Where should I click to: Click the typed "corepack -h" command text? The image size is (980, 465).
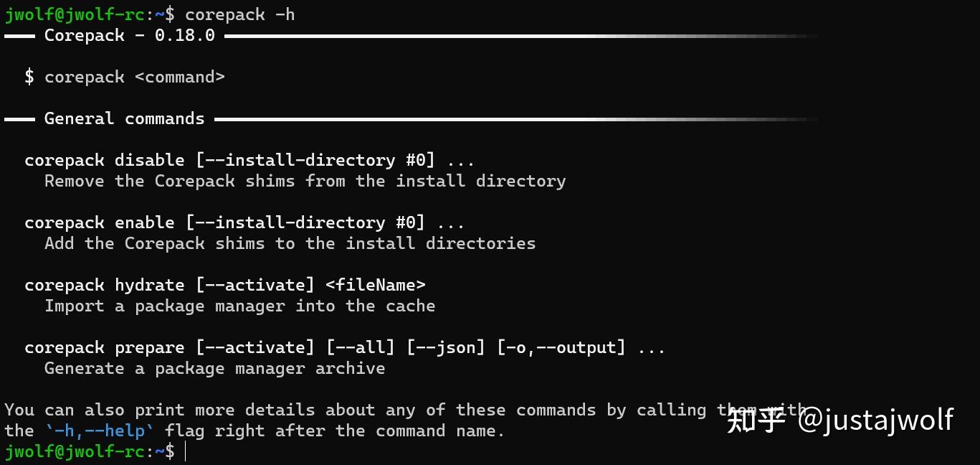click(239, 14)
